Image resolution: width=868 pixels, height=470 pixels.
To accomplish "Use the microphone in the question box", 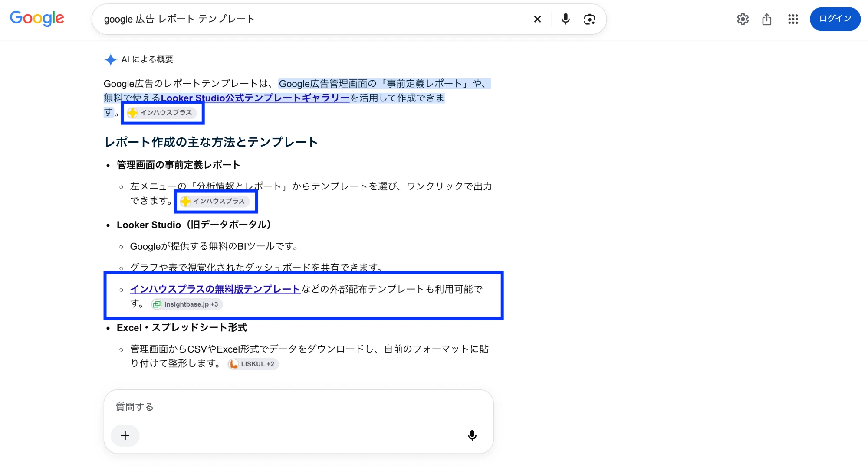I will coord(472,436).
